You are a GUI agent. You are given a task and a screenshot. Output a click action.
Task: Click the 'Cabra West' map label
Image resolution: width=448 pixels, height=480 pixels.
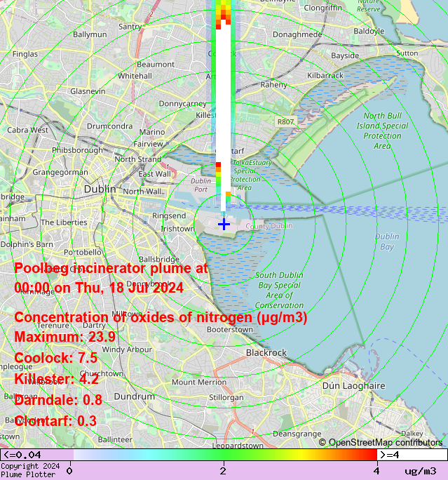click(x=27, y=130)
